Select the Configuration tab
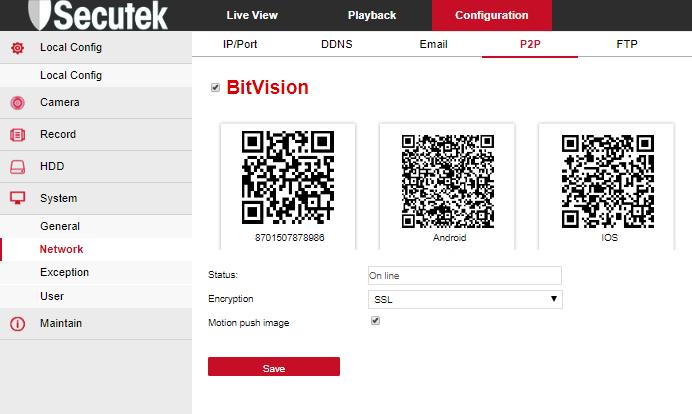Screen dimensions: 692x414 (492, 15)
